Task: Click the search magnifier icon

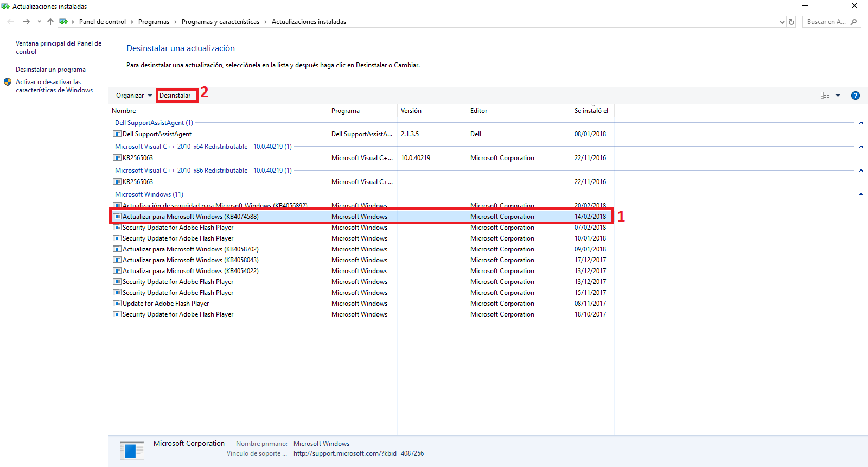Action: click(854, 22)
